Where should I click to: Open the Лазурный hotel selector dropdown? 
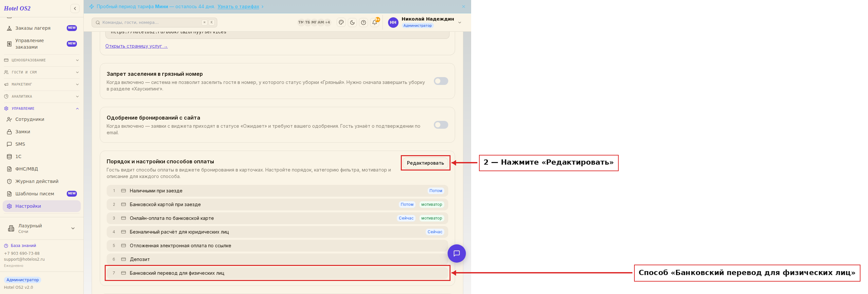pyautogui.click(x=42, y=228)
